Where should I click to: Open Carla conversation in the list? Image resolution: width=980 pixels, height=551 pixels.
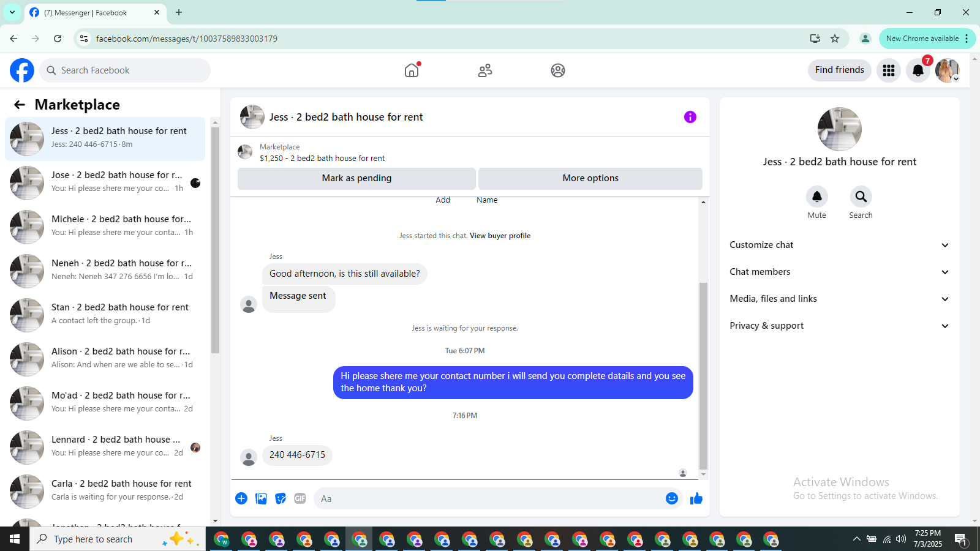(105, 492)
